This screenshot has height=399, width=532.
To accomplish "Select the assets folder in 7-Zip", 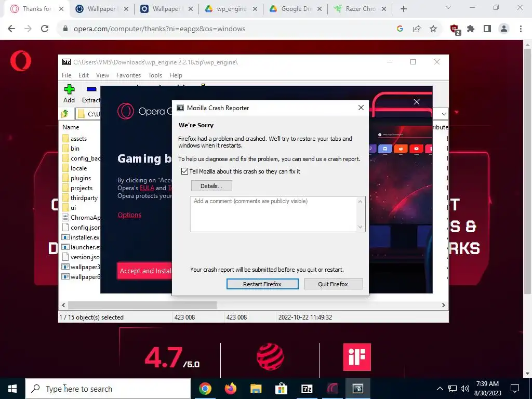I will click(x=79, y=138).
